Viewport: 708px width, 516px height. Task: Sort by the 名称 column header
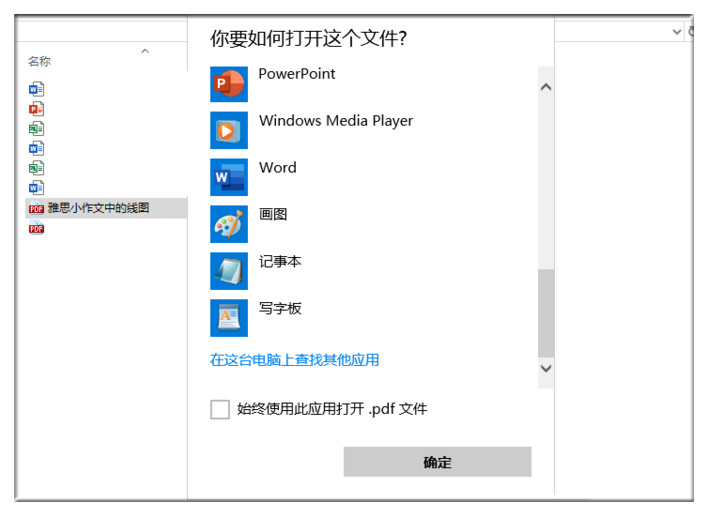[39, 61]
